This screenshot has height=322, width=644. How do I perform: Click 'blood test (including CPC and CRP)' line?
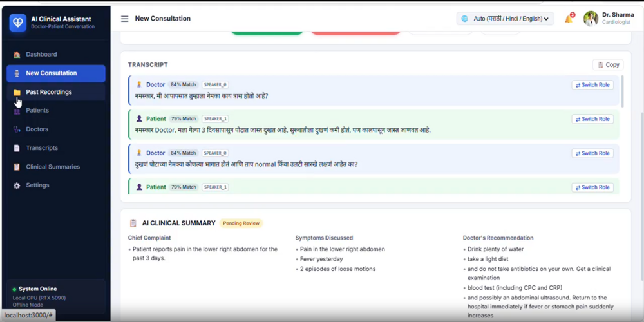pos(515,287)
